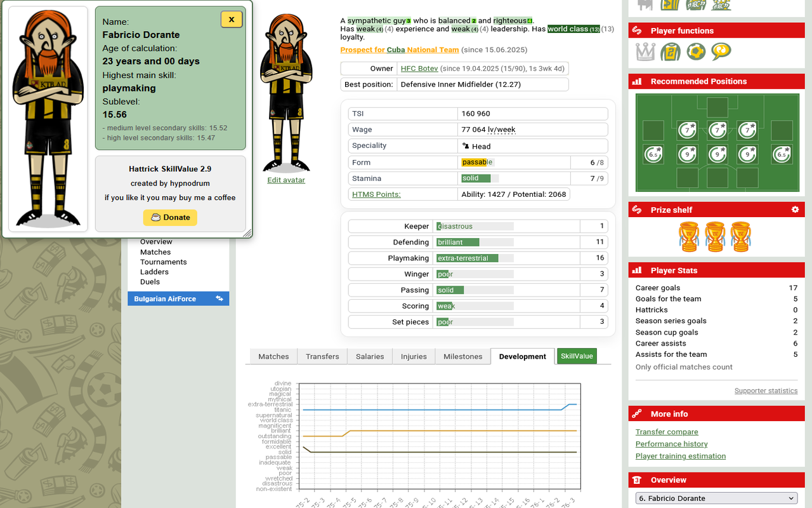Select the central position rated 9 on pitch

717,154
